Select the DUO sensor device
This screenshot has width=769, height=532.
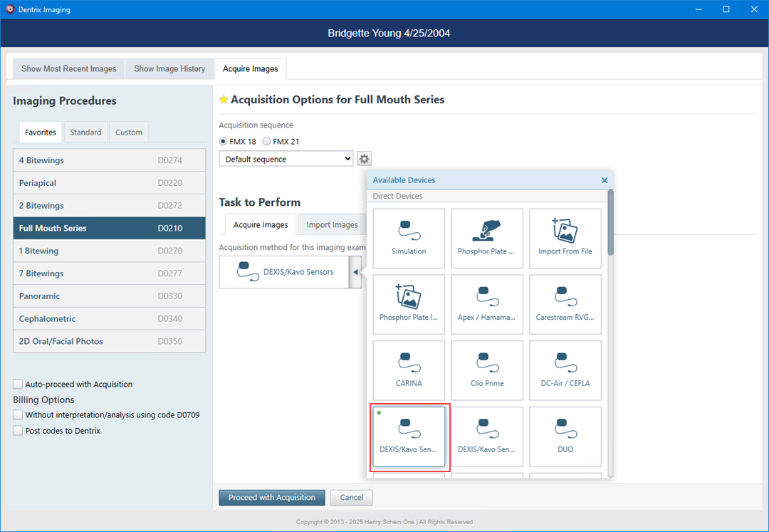tap(565, 437)
